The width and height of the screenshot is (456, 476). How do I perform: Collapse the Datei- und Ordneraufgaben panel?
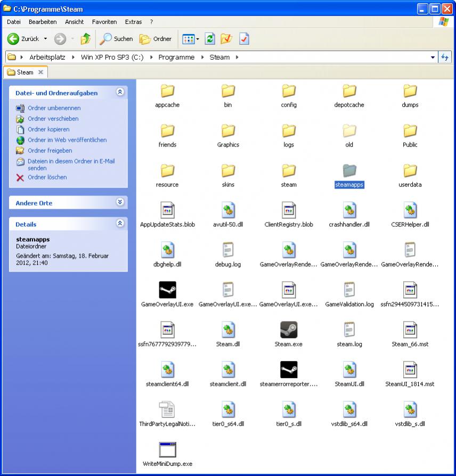[x=120, y=92]
